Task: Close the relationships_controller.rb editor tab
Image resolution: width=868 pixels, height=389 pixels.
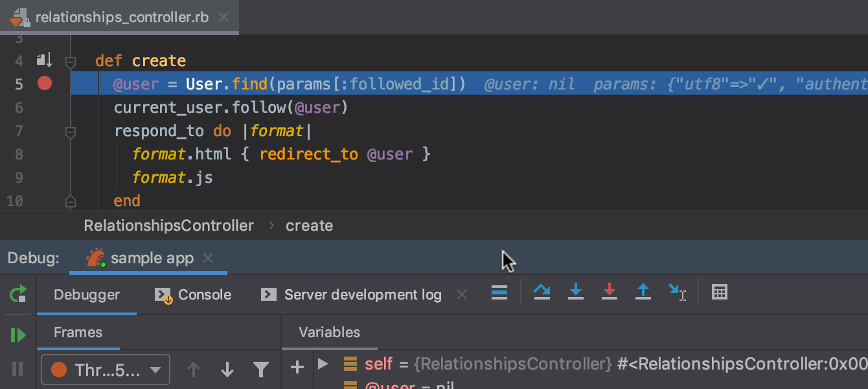Action: point(223,18)
